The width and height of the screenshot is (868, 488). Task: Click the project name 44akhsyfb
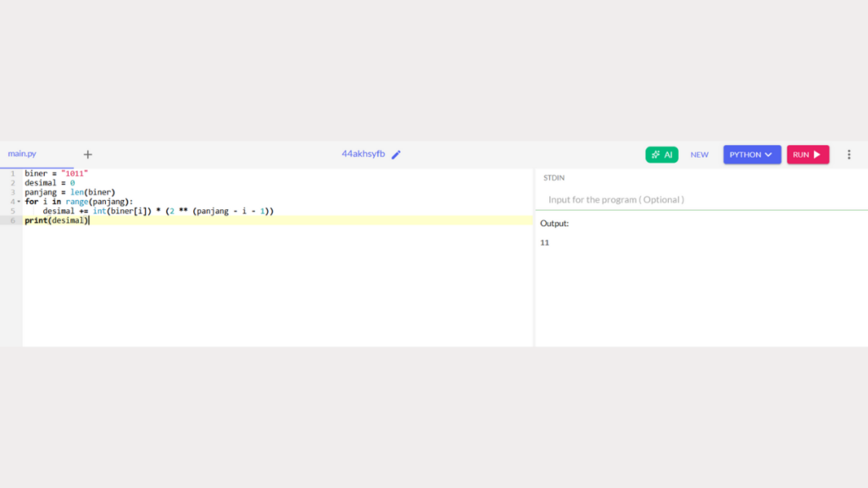[363, 154]
